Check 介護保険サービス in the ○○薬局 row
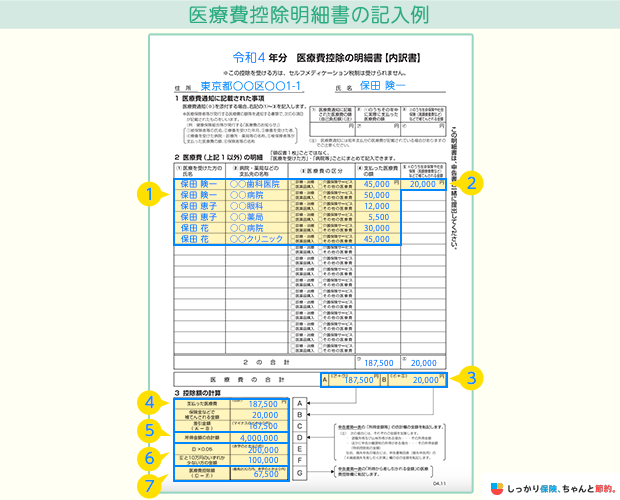 click(x=321, y=215)
